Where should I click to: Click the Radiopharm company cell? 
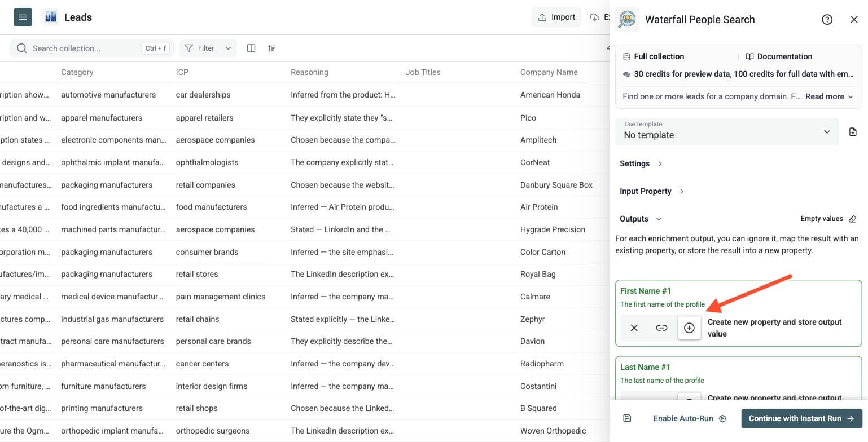coord(542,364)
